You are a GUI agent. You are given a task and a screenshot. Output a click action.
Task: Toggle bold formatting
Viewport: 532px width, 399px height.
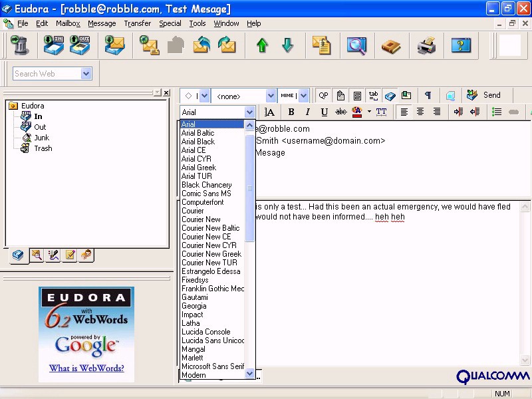(x=291, y=112)
